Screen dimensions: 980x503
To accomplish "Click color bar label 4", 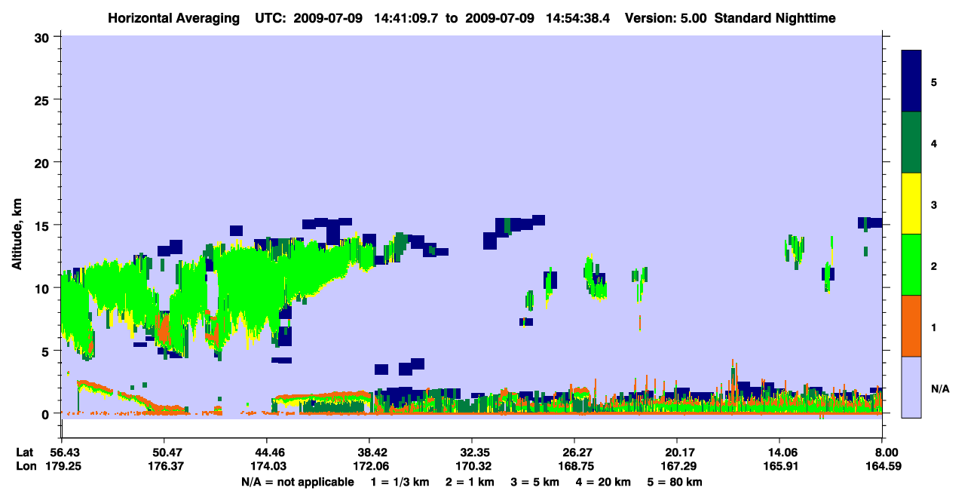I will pyautogui.click(x=934, y=143).
